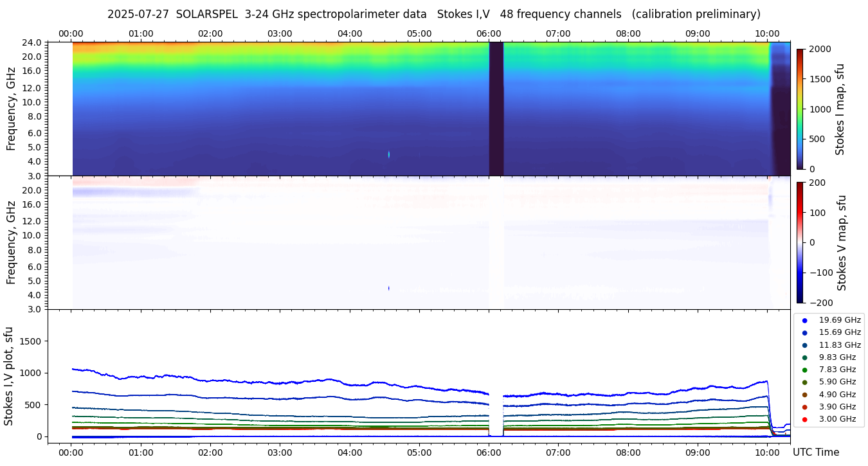Image resolution: width=868 pixels, height=466 pixels.
Task: Click the 7.83 GHz green legend dot
Action: (804, 370)
